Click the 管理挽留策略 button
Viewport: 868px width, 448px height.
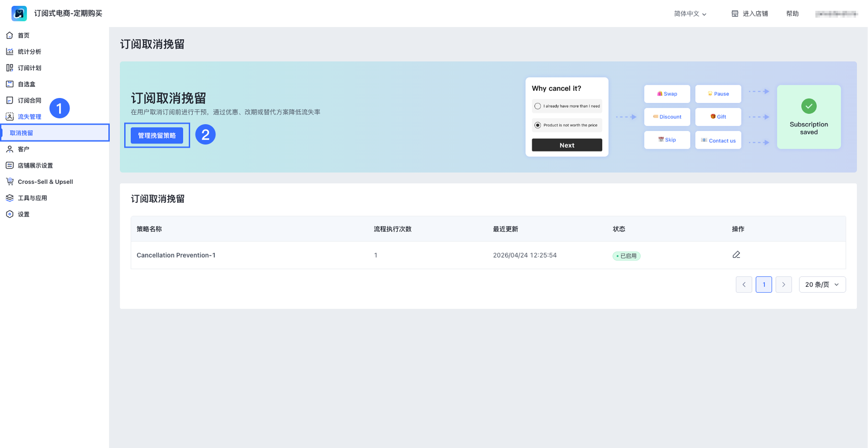coord(157,135)
